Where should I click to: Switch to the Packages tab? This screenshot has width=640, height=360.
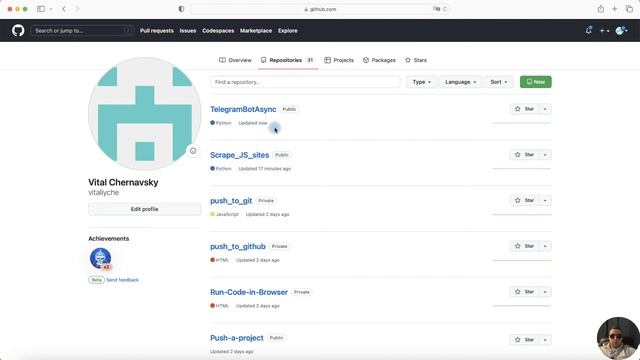pos(379,60)
